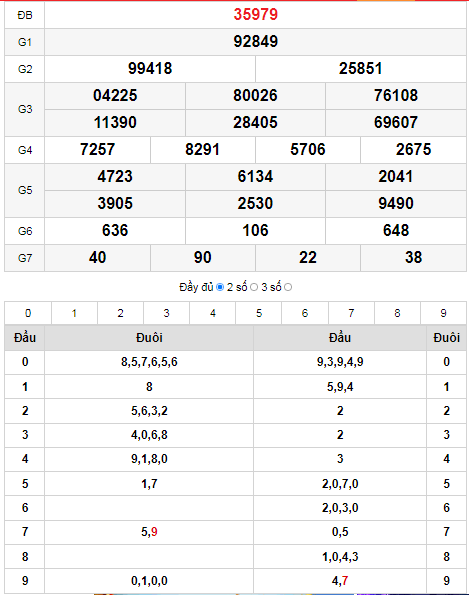Screen dimensions: 469x595
Task: Click the head values 2,0,7,0
Action: [340, 484]
